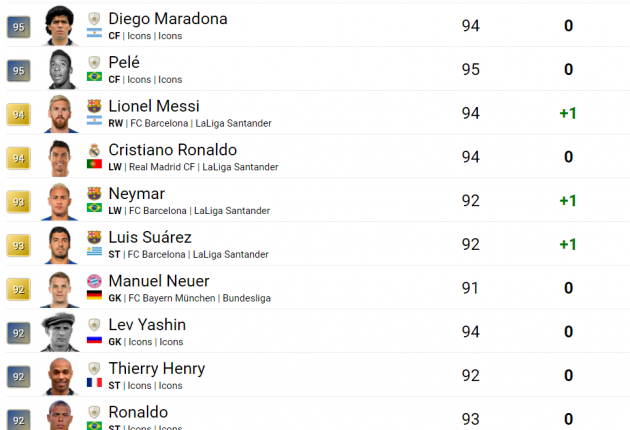
Task: Click Pelé's player portrait thumbnail
Action: click(x=60, y=69)
